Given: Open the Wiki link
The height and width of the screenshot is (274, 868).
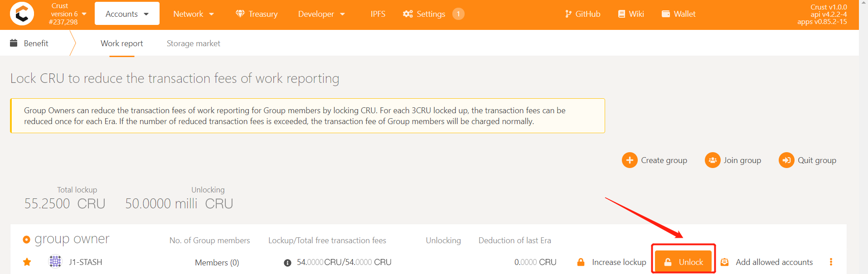Looking at the screenshot, I should pyautogui.click(x=631, y=14).
